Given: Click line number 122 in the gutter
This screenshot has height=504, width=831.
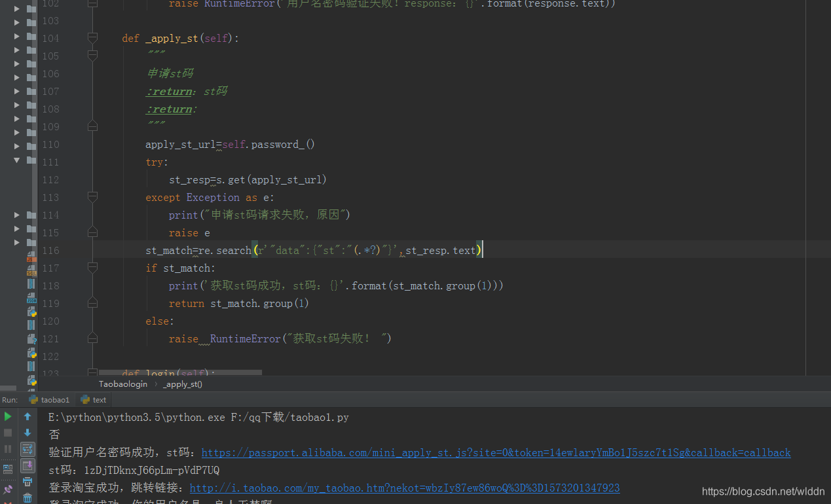Looking at the screenshot, I should 50,356.
